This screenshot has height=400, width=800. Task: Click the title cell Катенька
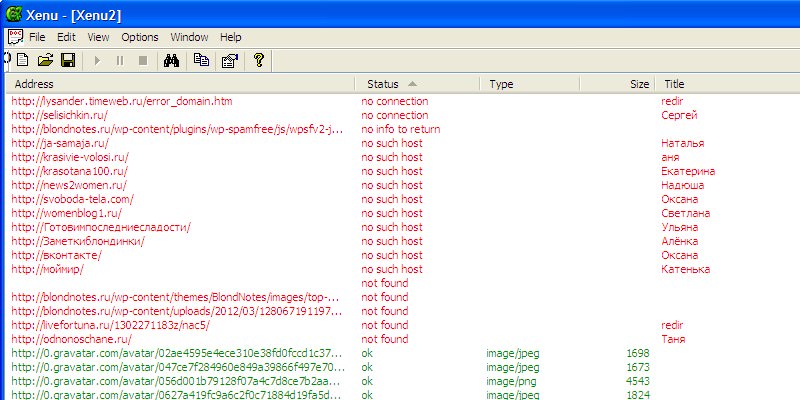(x=686, y=269)
